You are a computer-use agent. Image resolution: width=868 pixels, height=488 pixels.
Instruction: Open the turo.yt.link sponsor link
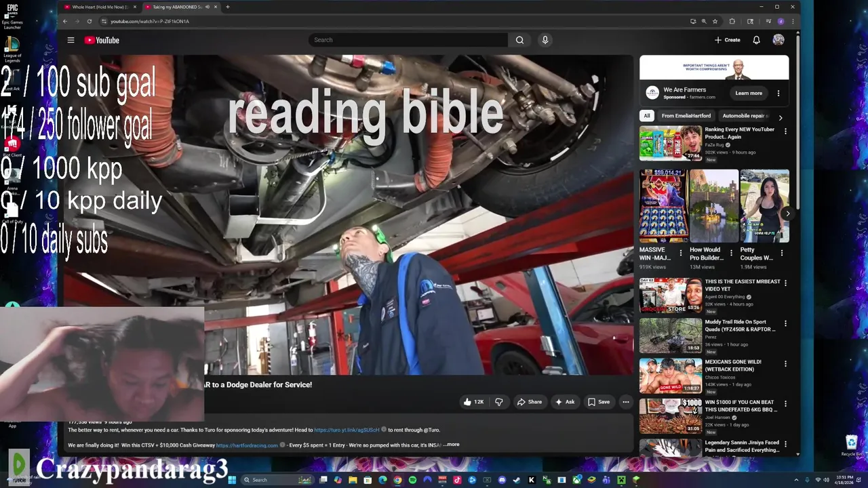tap(347, 430)
